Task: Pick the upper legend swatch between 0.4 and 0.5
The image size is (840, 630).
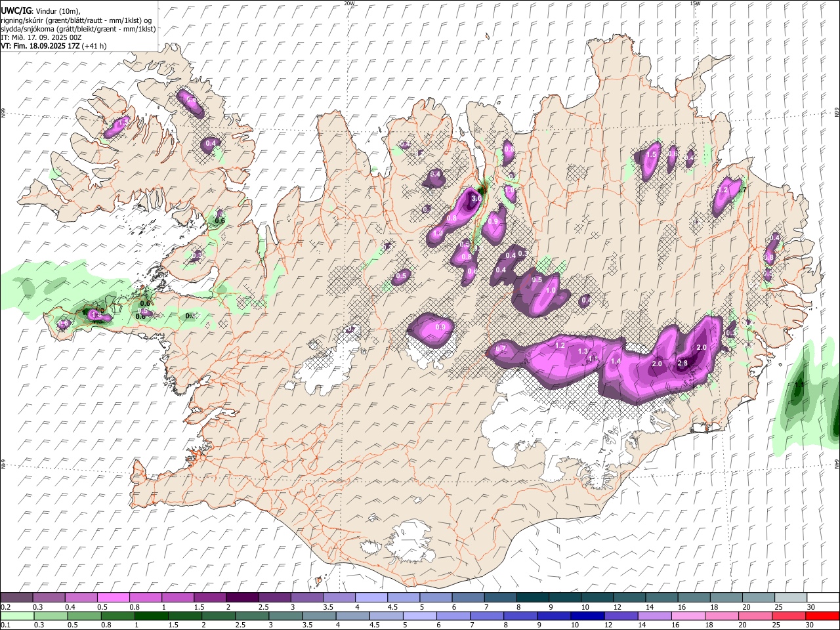Action: 81,598
